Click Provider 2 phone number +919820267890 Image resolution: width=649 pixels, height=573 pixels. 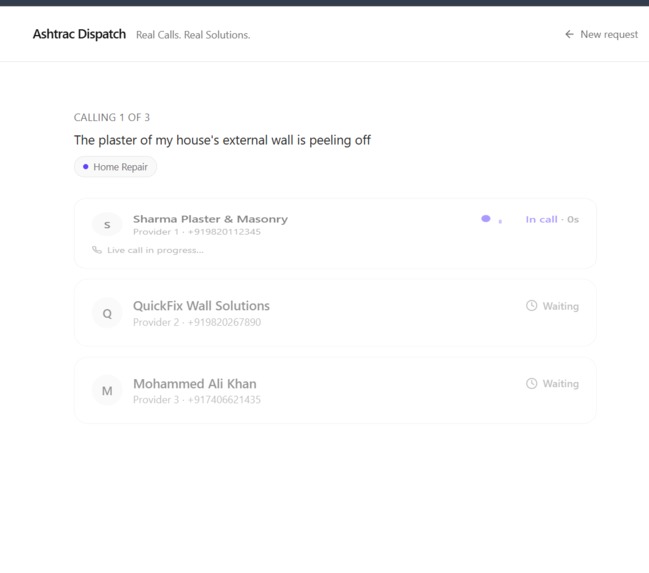[x=224, y=322]
